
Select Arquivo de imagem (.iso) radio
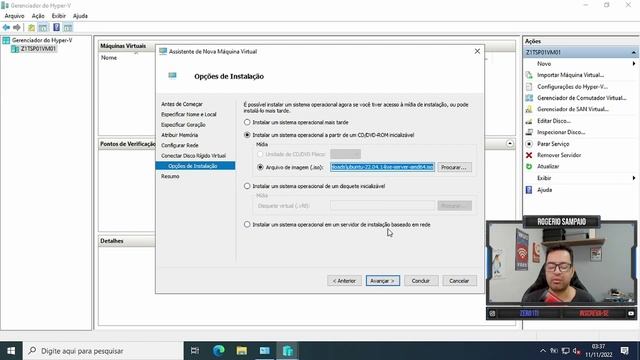(x=260, y=167)
